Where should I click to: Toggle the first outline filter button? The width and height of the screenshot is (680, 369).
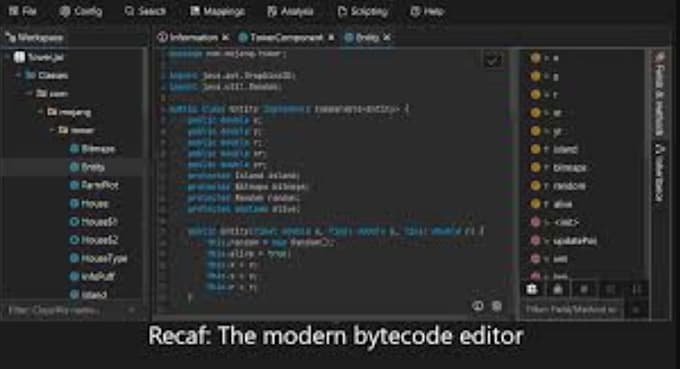(532, 289)
